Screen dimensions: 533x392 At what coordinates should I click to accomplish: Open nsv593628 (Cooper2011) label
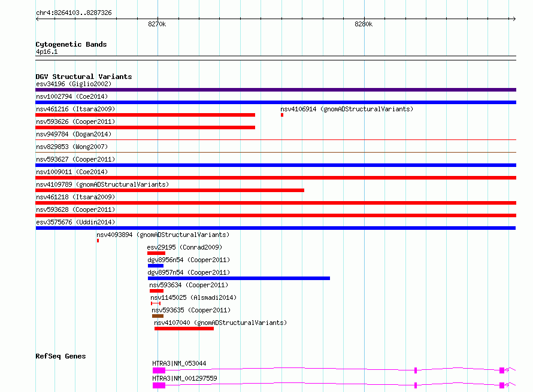pyautogui.click(x=75, y=209)
